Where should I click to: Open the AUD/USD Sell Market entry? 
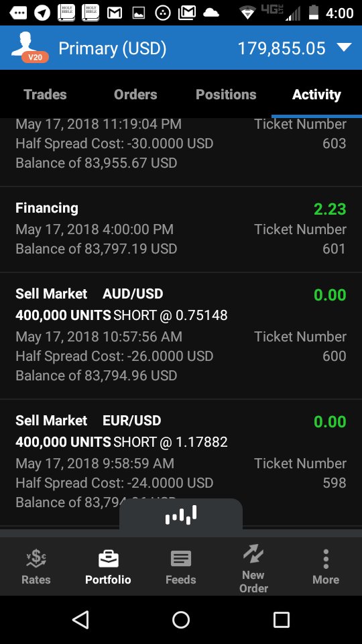pos(181,335)
